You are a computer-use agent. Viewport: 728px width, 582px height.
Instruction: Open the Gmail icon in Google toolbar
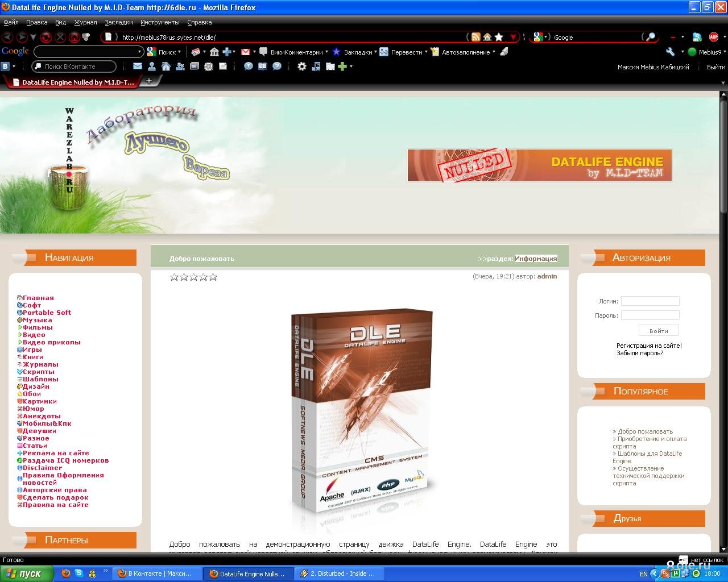coord(246,52)
